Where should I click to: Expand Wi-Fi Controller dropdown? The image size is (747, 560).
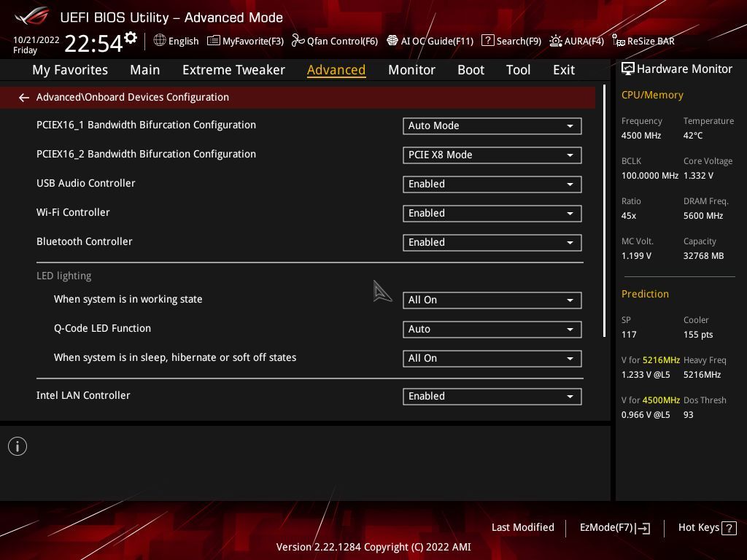(492, 214)
